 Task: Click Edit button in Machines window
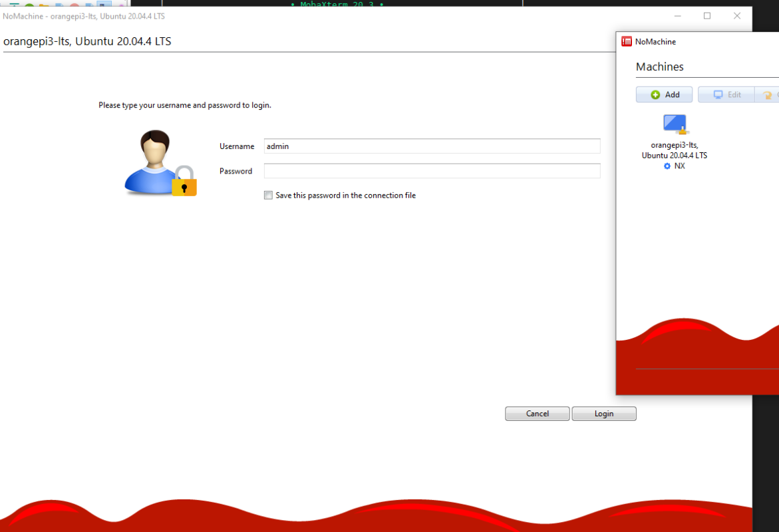tap(726, 94)
